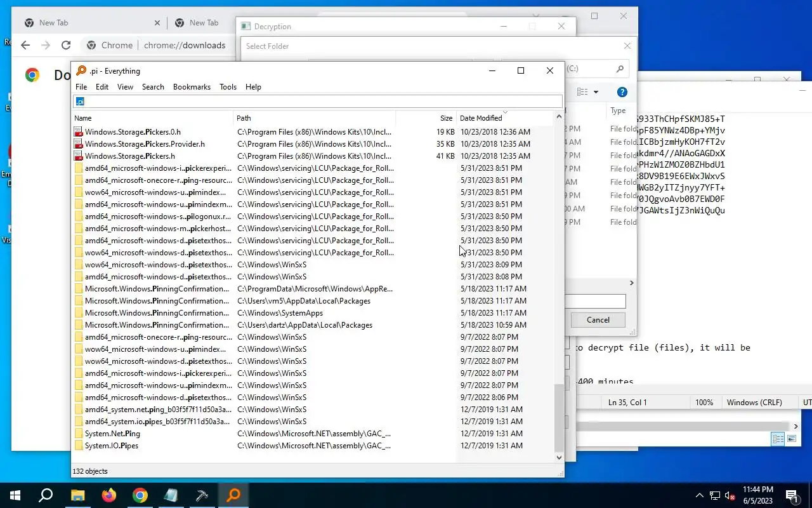Select System.IO.Pipes name text

point(112,446)
